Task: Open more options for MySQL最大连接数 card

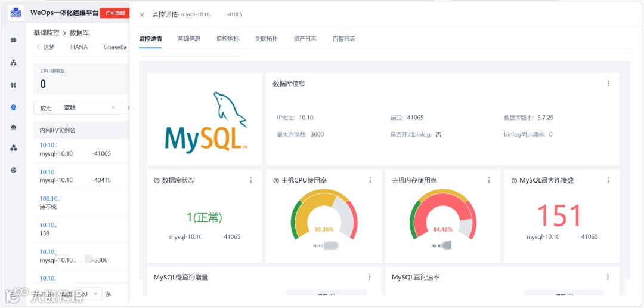Action: 608,180
